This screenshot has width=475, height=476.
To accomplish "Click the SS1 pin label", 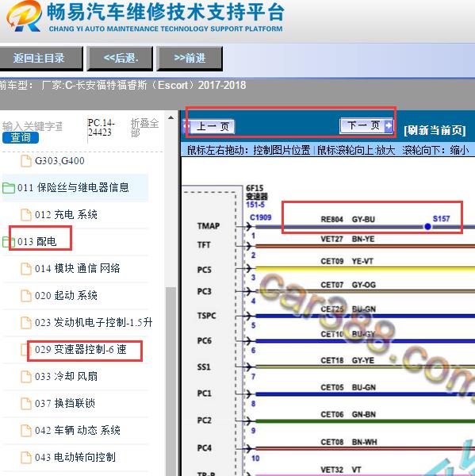I will pyautogui.click(x=204, y=367).
